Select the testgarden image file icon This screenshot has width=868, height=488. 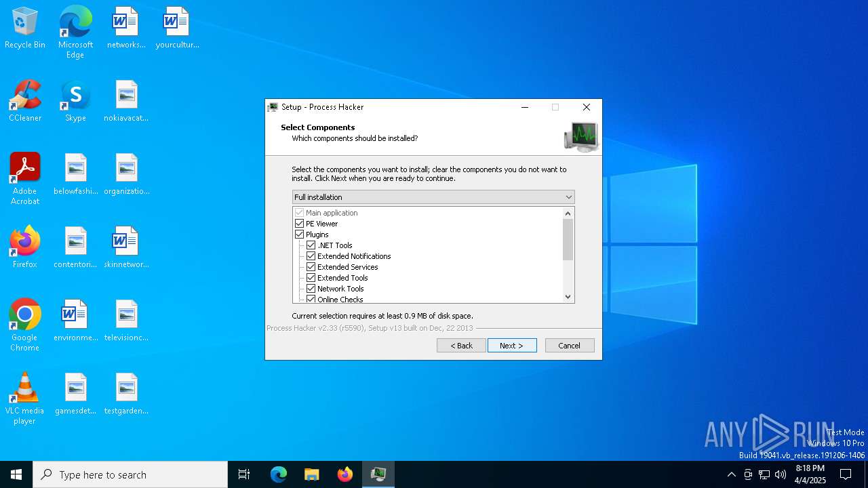point(126,394)
